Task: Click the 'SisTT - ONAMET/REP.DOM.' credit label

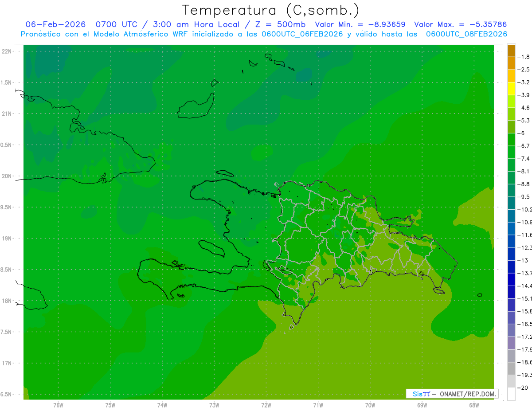Action: point(453,394)
